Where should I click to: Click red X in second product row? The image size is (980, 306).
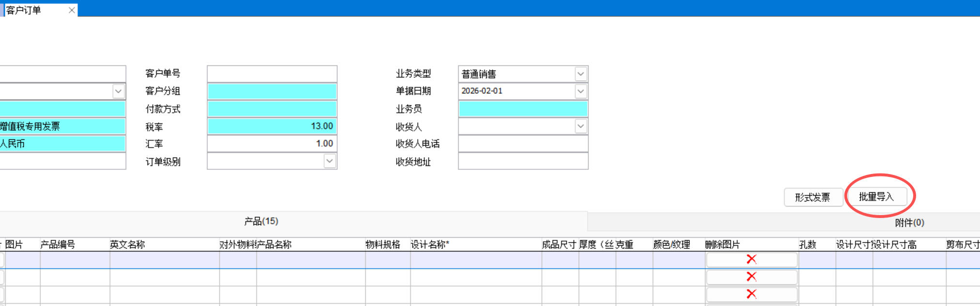[x=751, y=277]
